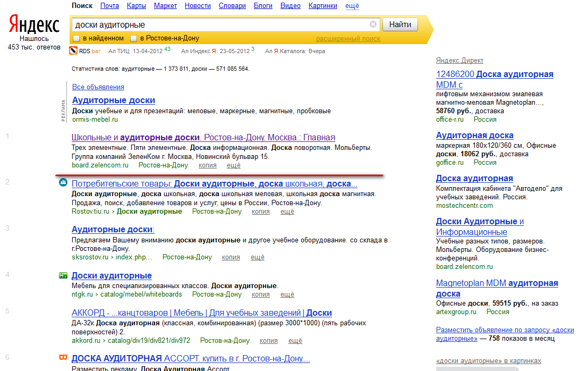Viewport: 588px width, 371px height.
Task: Open "Аудиторная доска" goffice.ru ad
Action: click(475, 136)
